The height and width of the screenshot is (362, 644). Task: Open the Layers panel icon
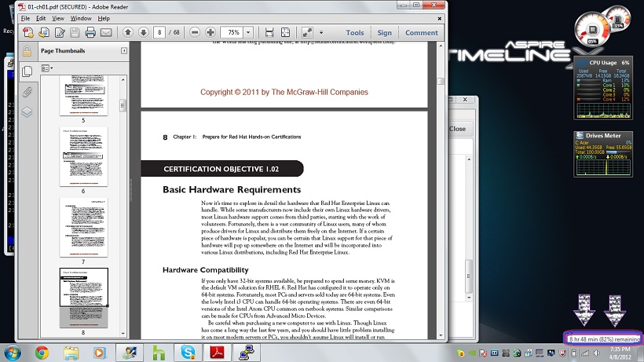click(x=27, y=112)
